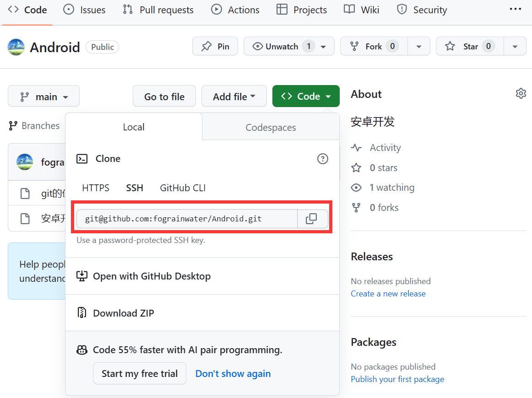Expand the Fork options dropdown arrow
The image size is (532, 398).
[x=419, y=46]
